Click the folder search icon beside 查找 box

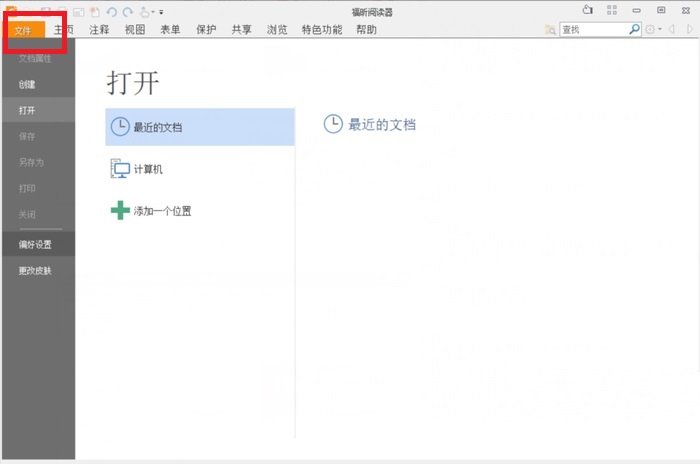point(550,30)
